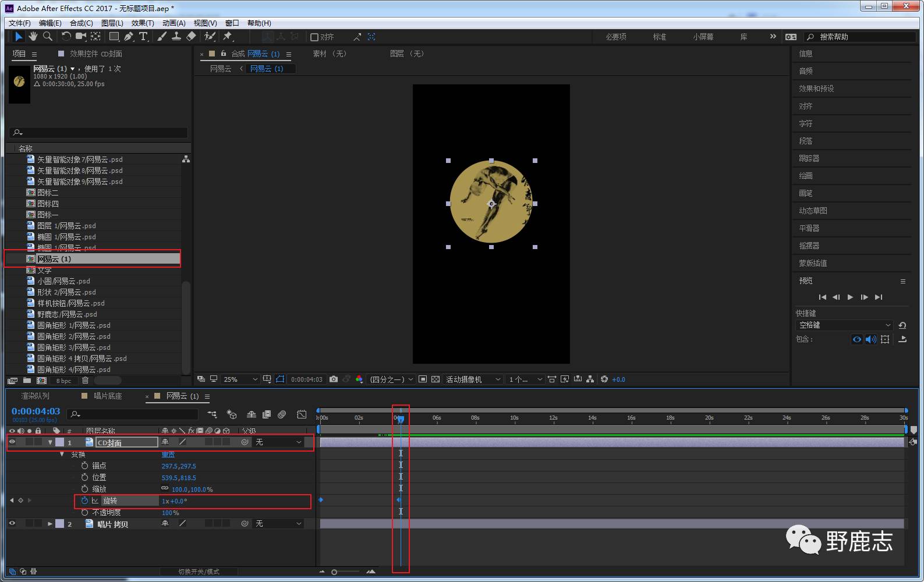Viewport: 924px width, 582px height.
Task: Hide the 唱片 拷贝 layer with eye icon
Action: (x=12, y=524)
